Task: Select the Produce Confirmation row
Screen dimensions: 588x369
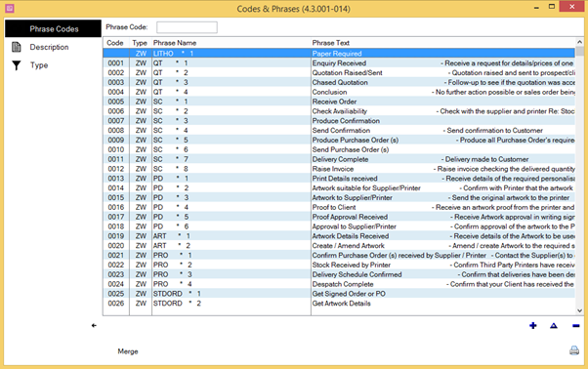Action: (339, 121)
